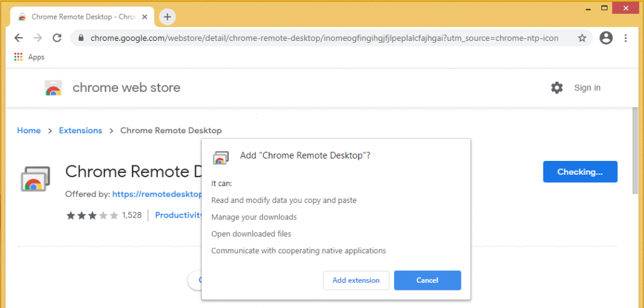Open the Extensions breadcrumb link
Screen dimensions: 644x308
pos(80,131)
